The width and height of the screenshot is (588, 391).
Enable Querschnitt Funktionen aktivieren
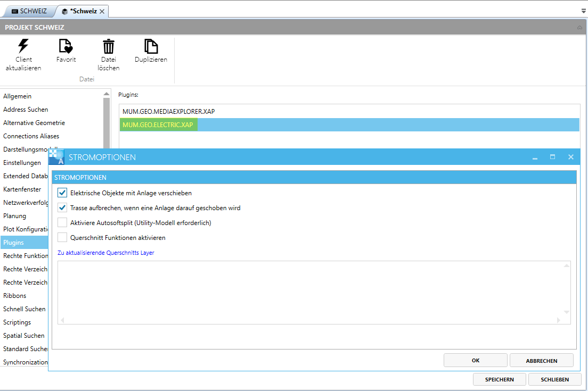[x=62, y=237]
